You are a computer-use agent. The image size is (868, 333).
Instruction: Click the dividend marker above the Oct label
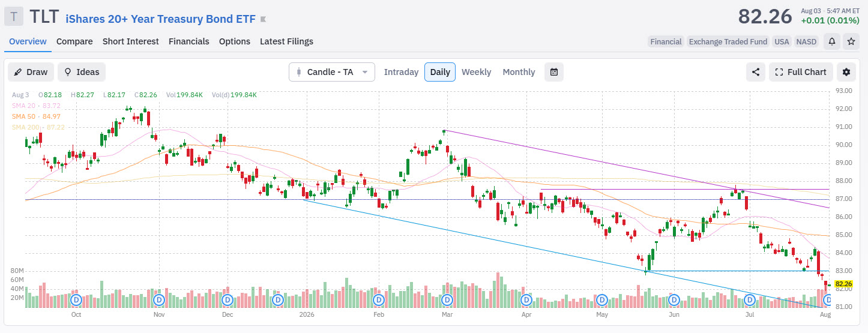pos(76,299)
